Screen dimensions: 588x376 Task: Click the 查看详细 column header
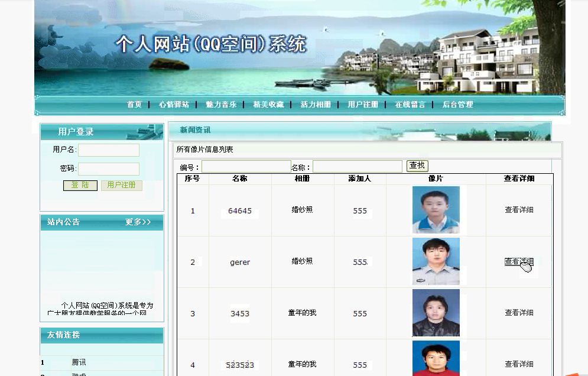click(x=519, y=179)
